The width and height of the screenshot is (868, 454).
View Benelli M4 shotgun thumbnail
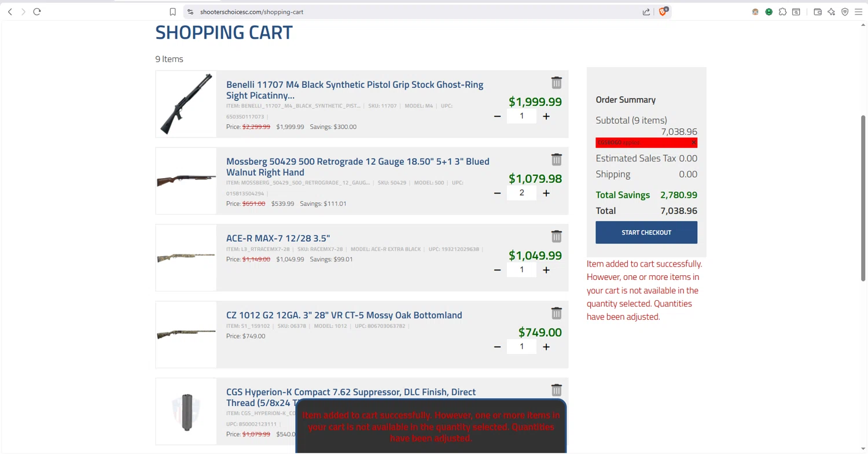point(186,104)
